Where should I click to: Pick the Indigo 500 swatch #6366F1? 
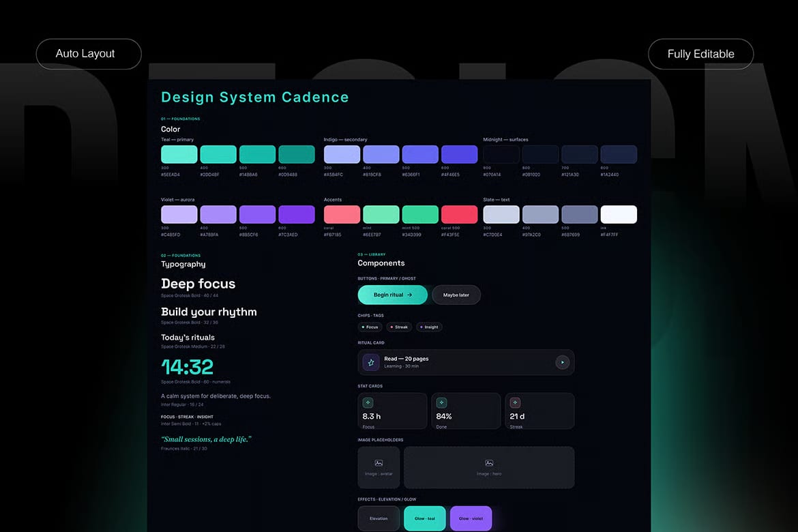420,154
